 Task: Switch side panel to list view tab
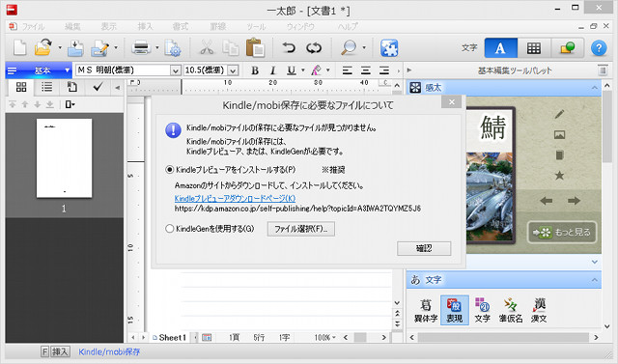[47, 87]
